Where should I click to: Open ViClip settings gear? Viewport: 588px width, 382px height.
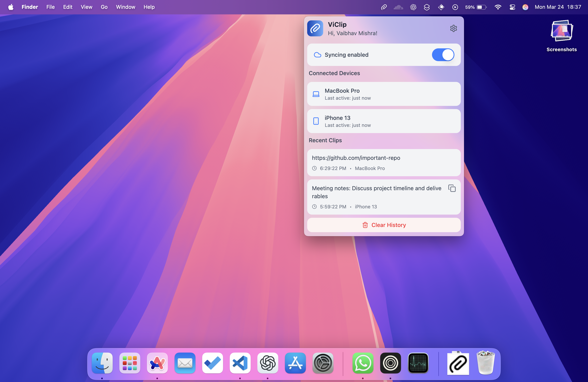click(x=453, y=28)
